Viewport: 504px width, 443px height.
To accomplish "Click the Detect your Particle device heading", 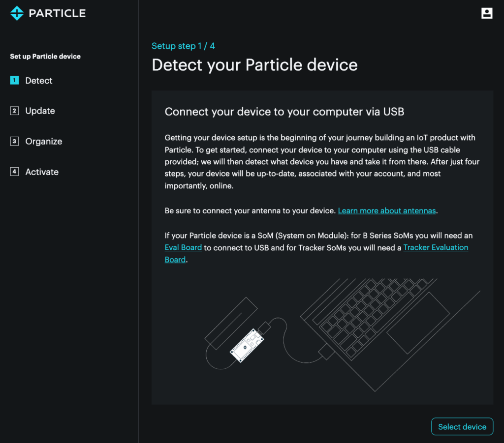I will click(x=254, y=65).
